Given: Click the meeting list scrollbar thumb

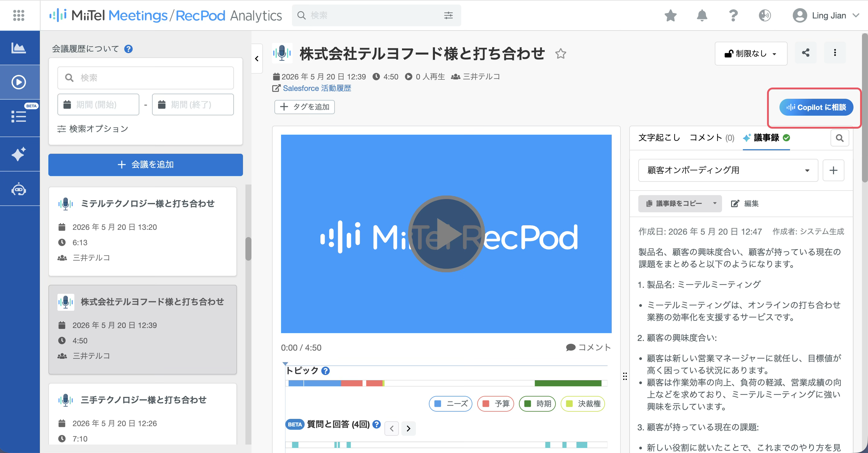Looking at the screenshot, I should (x=248, y=249).
